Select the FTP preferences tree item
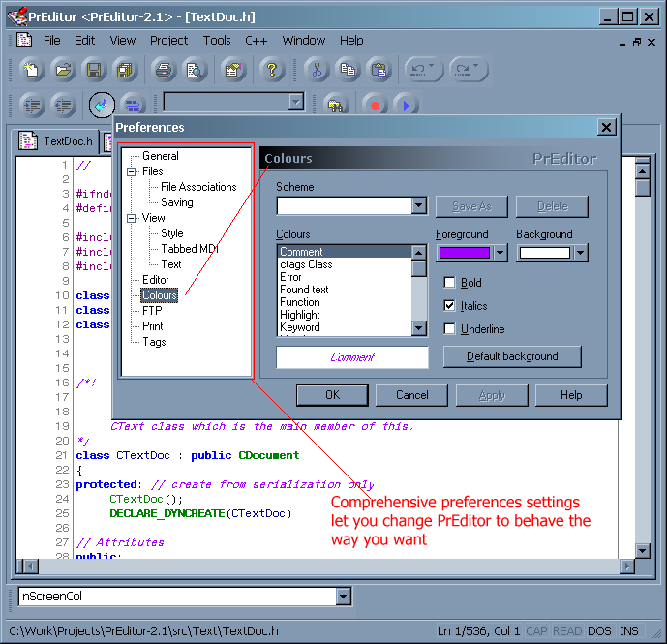 [152, 311]
